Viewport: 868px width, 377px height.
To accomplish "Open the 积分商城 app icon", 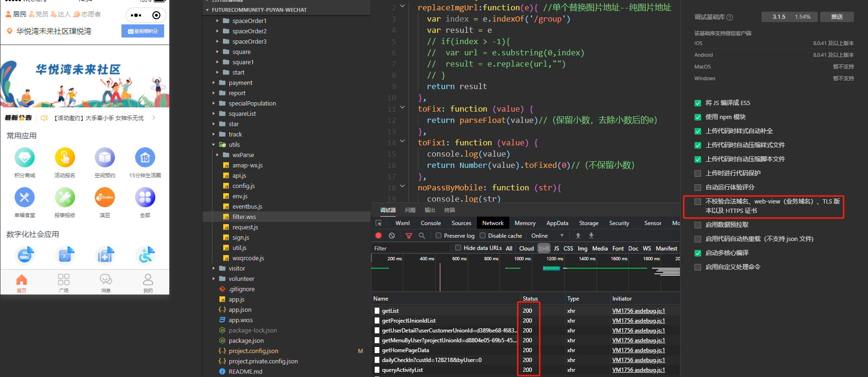I will (x=24, y=158).
